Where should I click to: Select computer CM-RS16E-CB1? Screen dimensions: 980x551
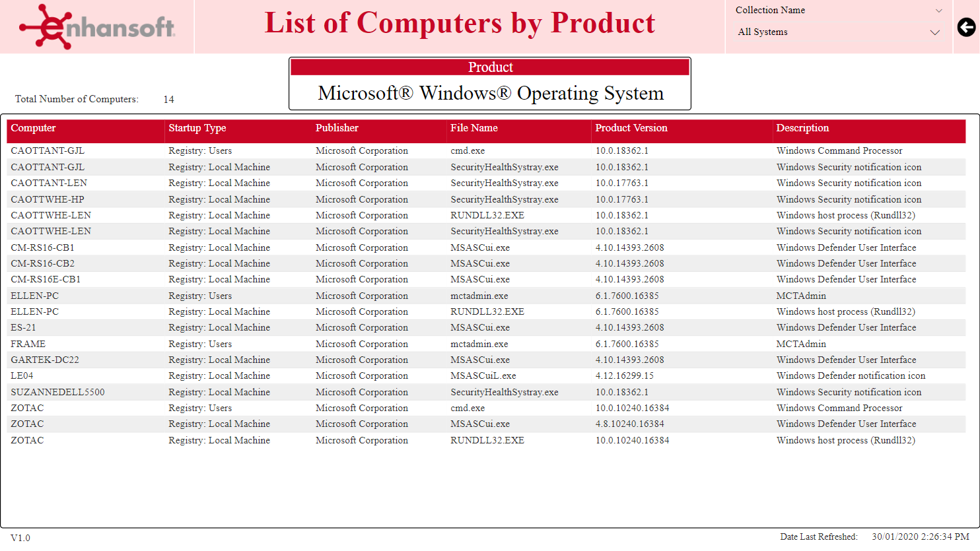46,279
